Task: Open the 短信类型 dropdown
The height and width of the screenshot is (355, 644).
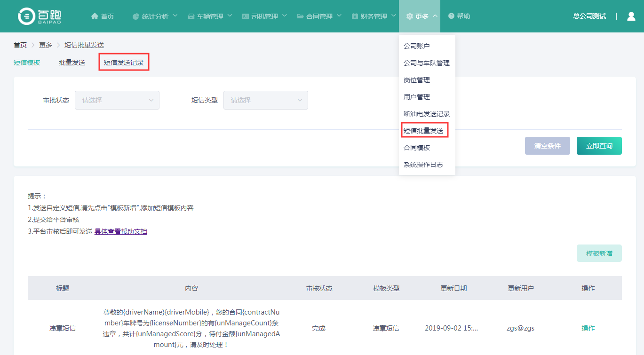Action: [x=265, y=100]
